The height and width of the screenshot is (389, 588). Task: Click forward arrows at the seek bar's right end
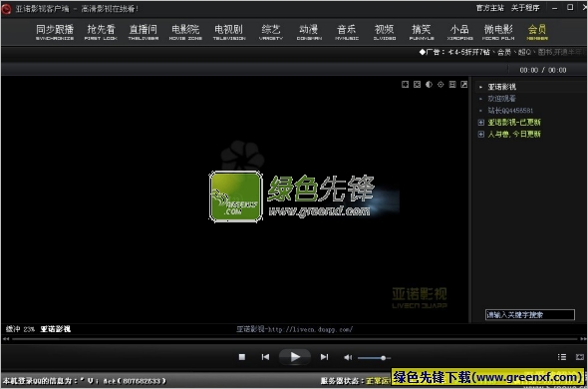[x=583, y=339]
